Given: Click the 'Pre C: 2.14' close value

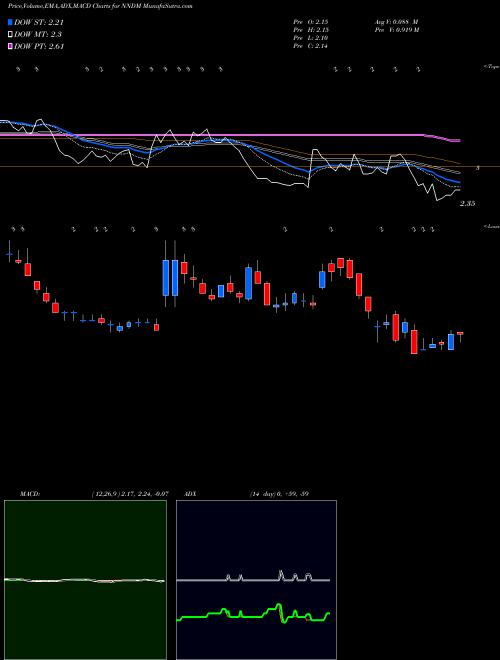Looking at the screenshot, I should (x=311, y=46).
